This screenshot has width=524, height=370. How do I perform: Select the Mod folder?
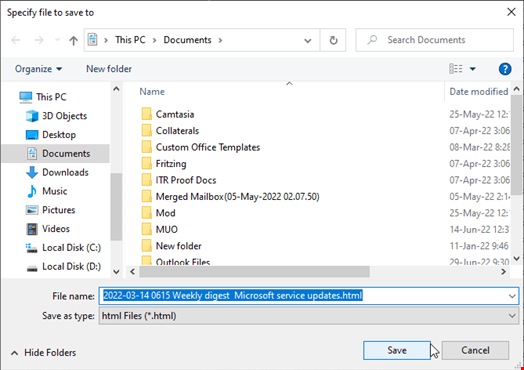(165, 213)
